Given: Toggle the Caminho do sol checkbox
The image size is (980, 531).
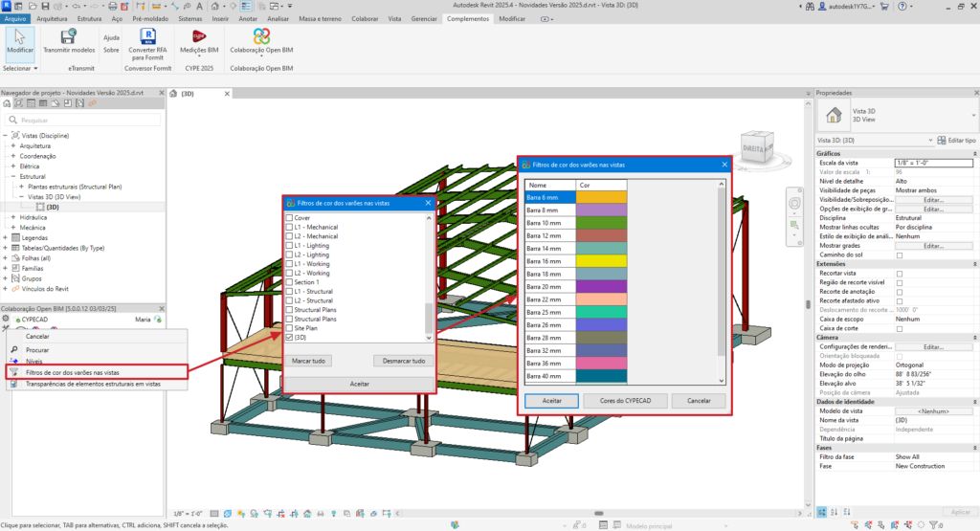Looking at the screenshot, I should point(900,254).
